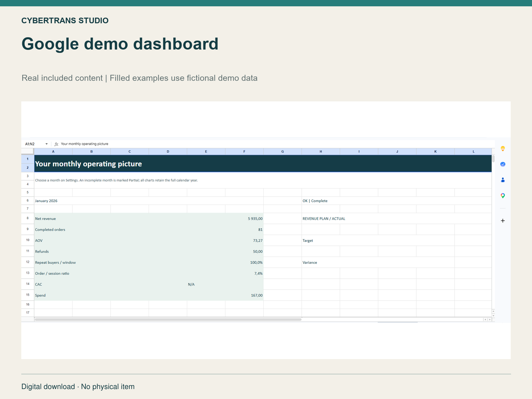
Task: Click the 'REVENUE PLAN / ACTUAL' heading cell
Action: click(397, 218)
